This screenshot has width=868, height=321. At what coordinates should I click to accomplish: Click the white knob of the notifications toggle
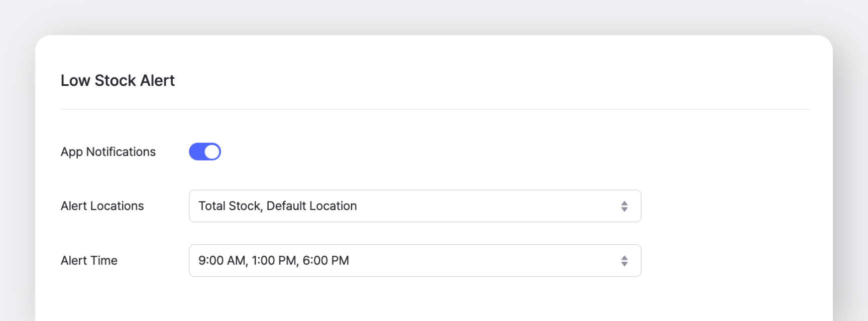pos(212,151)
